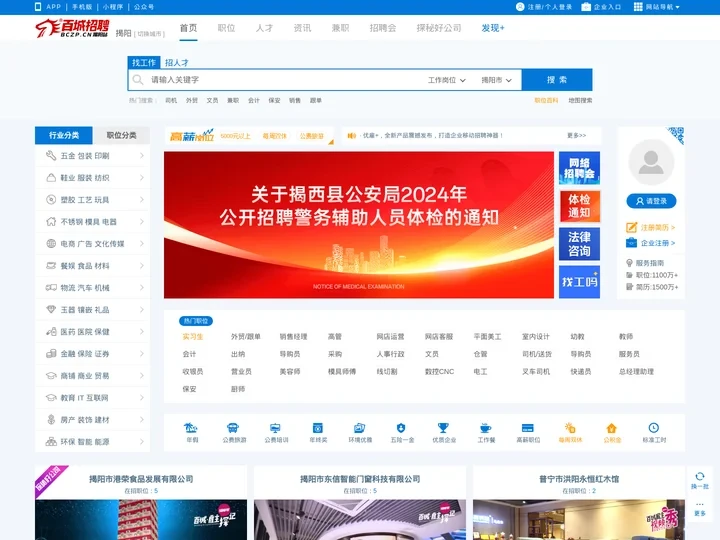Expand the 金融 保险 证券 category
The height and width of the screenshot is (540, 720).
[92, 354]
